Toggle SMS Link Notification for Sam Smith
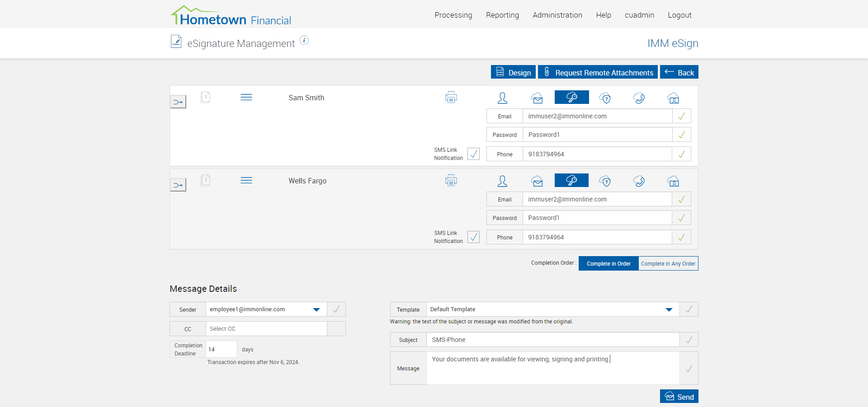This screenshot has height=407, width=868. pyautogui.click(x=473, y=154)
